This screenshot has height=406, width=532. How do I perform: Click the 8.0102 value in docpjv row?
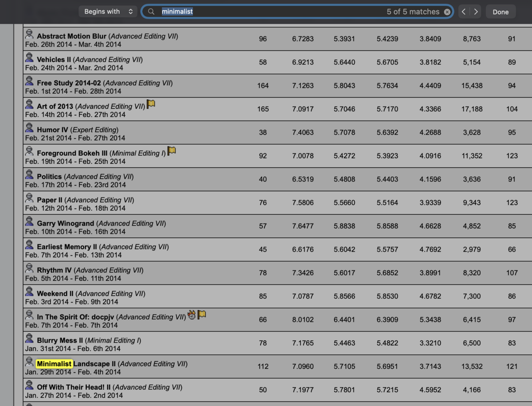303,320
